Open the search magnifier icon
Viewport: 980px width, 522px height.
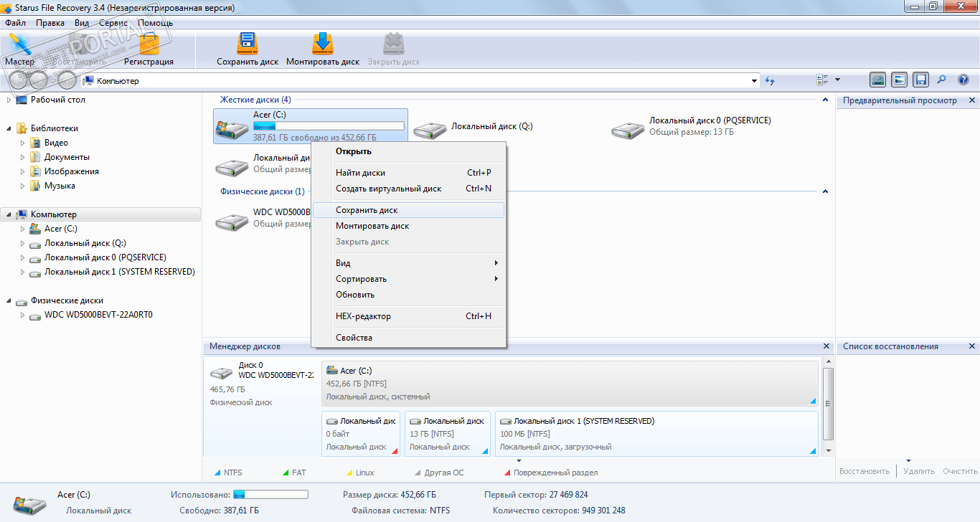942,80
